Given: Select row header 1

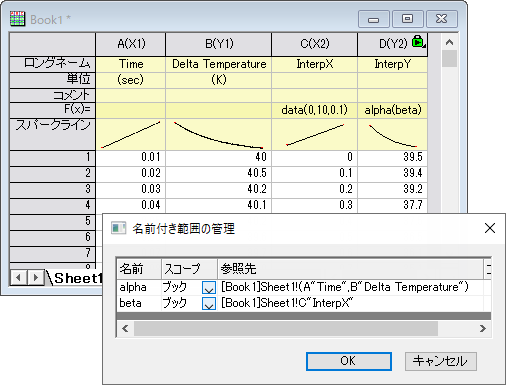Looking at the screenshot, I should point(53,158).
